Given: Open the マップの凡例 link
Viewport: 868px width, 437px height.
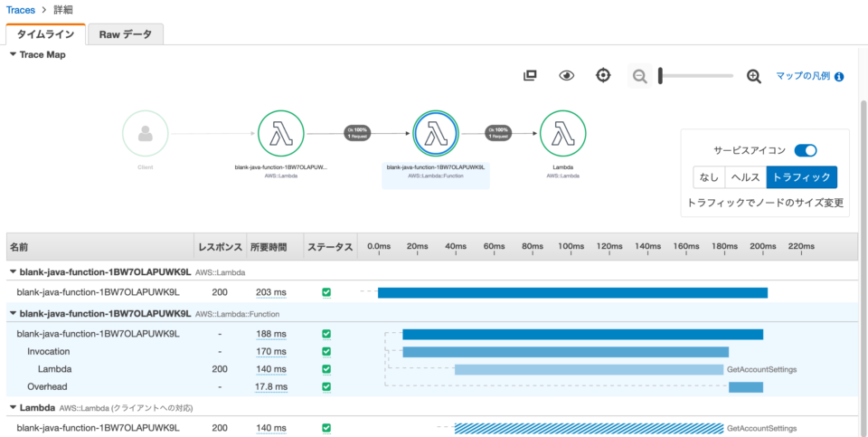Looking at the screenshot, I should pos(803,76).
